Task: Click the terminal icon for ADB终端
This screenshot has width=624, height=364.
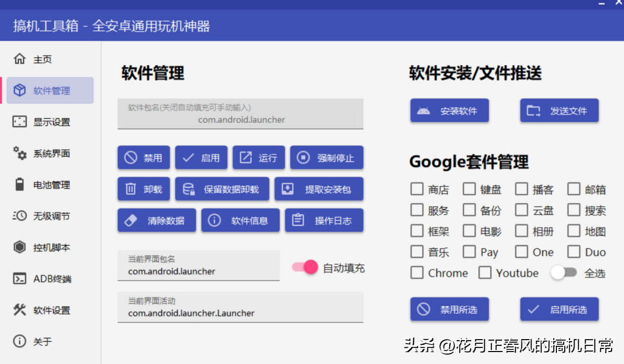Action: click(x=19, y=279)
